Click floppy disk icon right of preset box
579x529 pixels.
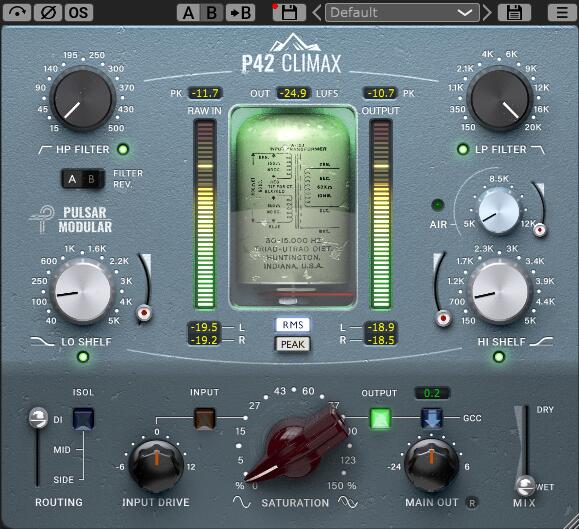coord(514,13)
